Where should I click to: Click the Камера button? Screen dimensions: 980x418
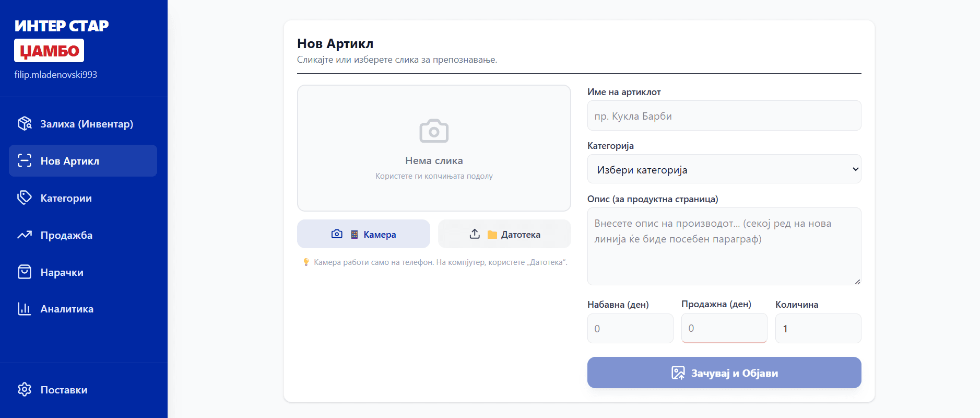[x=363, y=234]
